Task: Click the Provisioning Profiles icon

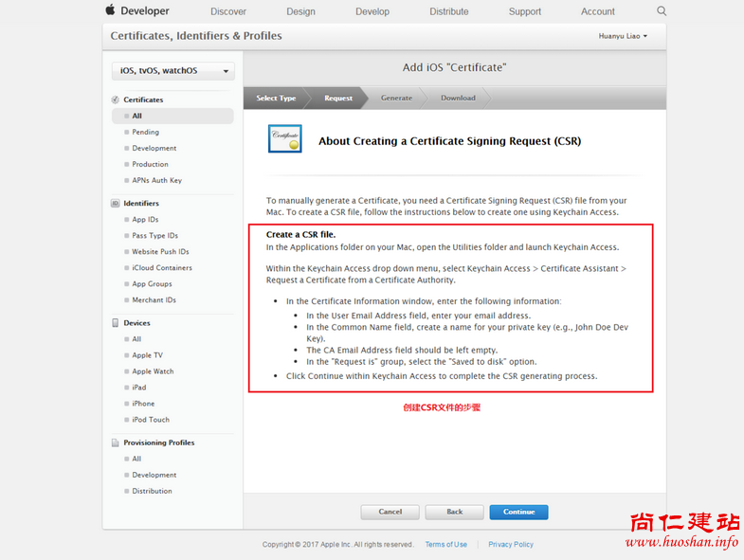Action: [116, 443]
